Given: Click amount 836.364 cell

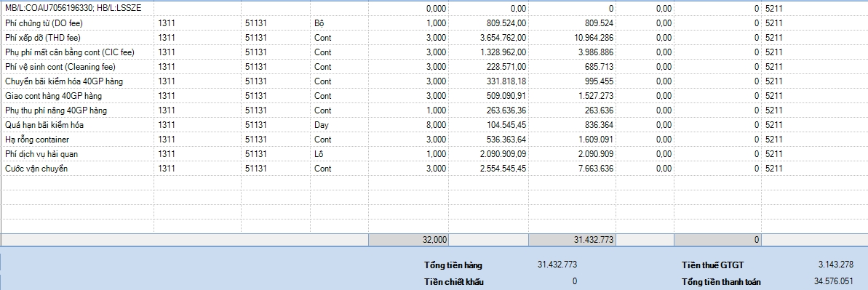Looking at the screenshot, I should (573, 124).
